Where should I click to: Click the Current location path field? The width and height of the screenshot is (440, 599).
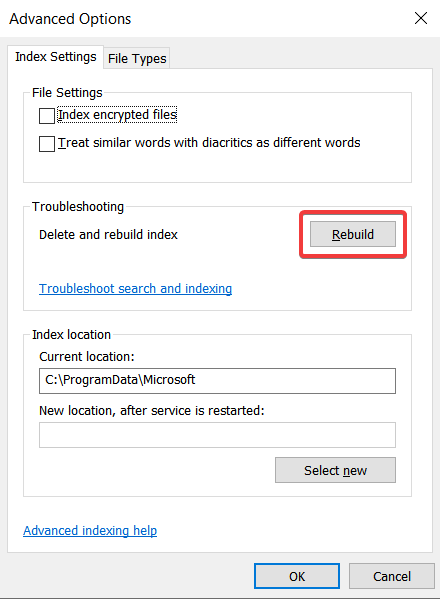click(217, 381)
